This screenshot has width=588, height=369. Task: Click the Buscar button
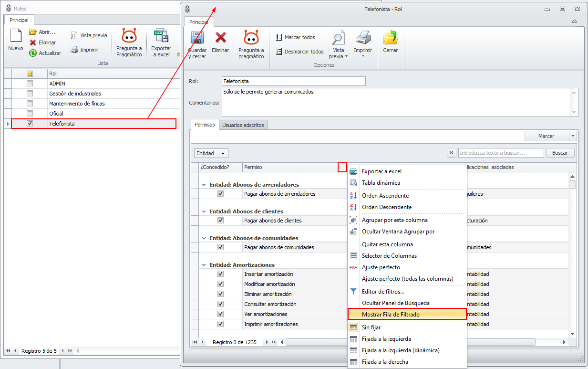(x=560, y=153)
